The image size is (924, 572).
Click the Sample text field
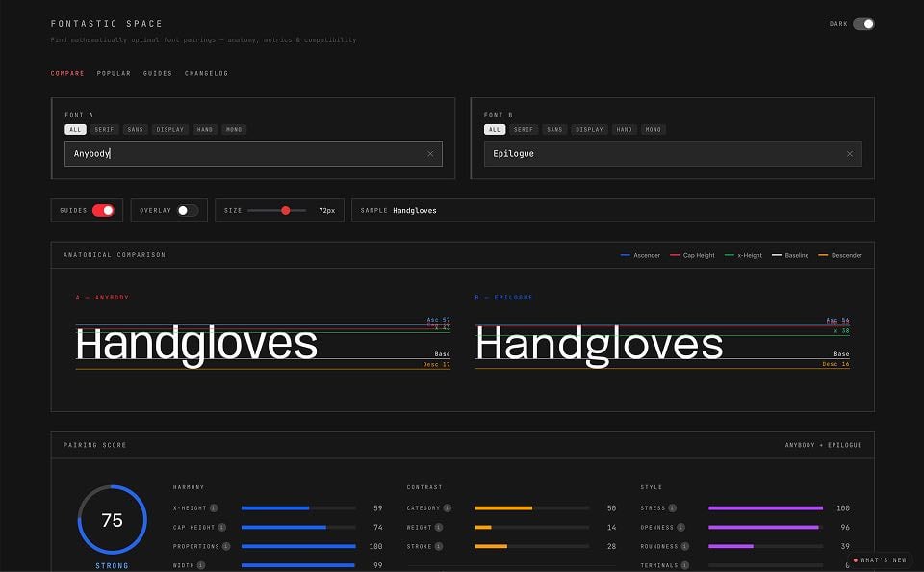coord(613,211)
